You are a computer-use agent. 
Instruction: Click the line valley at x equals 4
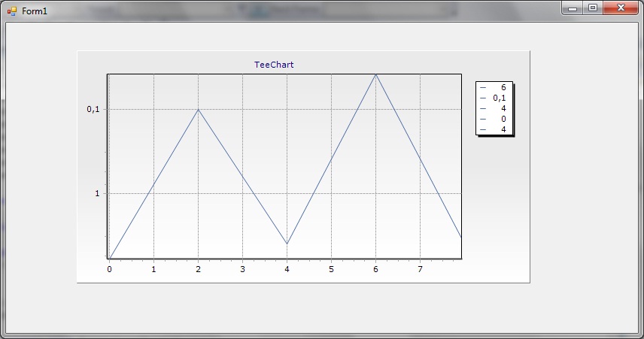tap(287, 244)
